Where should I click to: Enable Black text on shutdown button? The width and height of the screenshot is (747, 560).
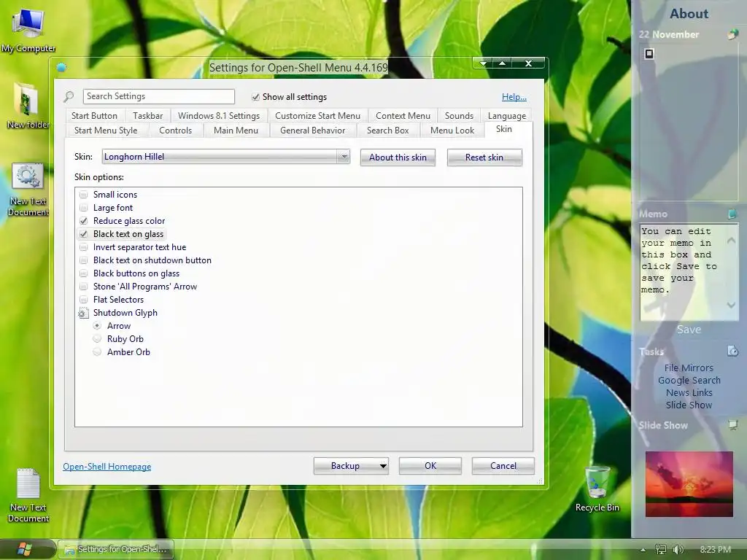click(83, 260)
